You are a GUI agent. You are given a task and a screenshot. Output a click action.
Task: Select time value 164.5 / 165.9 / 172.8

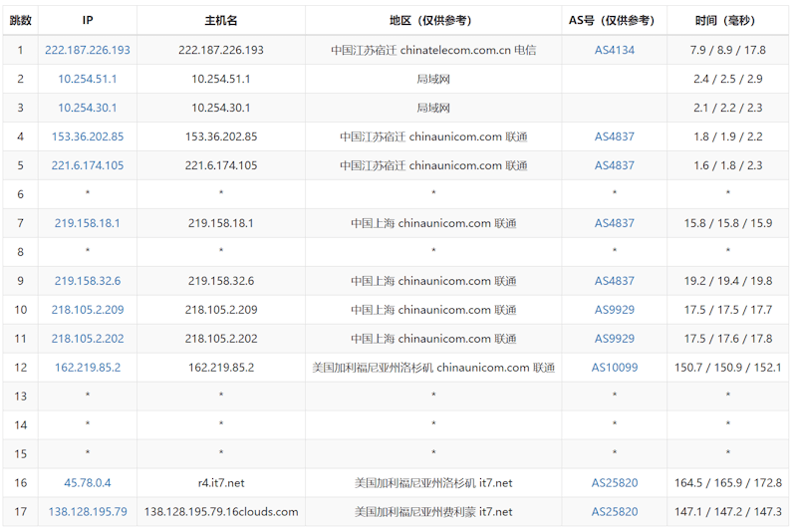click(728, 483)
